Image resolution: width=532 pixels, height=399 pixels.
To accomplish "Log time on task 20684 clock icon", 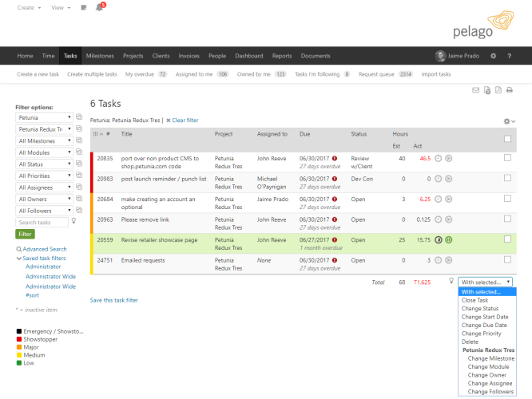I will coord(439,199).
